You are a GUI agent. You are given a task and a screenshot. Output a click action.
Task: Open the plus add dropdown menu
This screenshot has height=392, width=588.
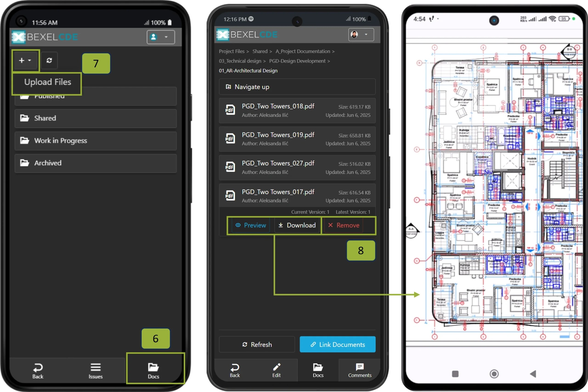click(25, 60)
